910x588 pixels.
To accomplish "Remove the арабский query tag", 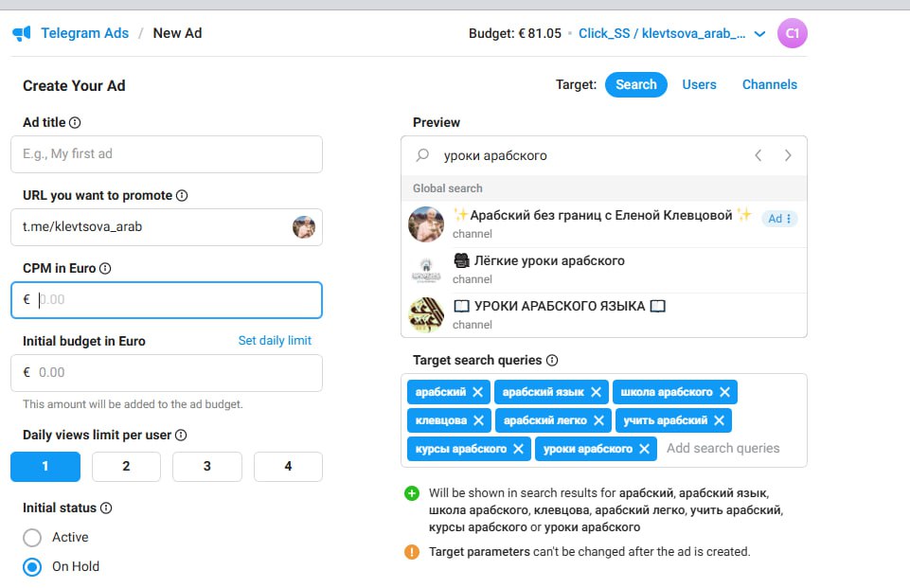I will [x=477, y=392].
